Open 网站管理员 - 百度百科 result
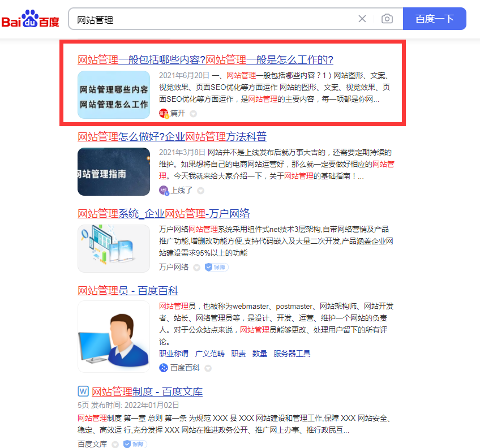The image size is (480, 448). pos(128,290)
